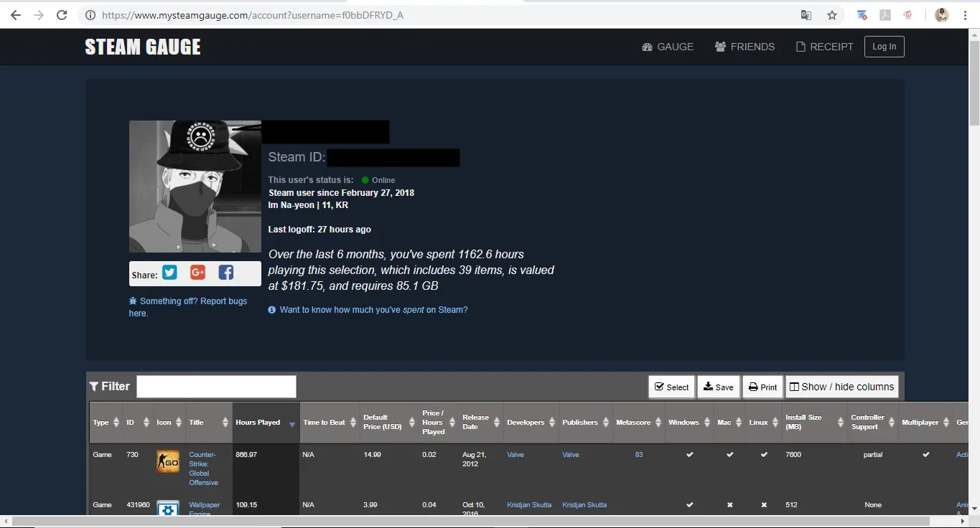Sort by Type column
This screenshot has width=980, height=528.
(x=106, y=423)
